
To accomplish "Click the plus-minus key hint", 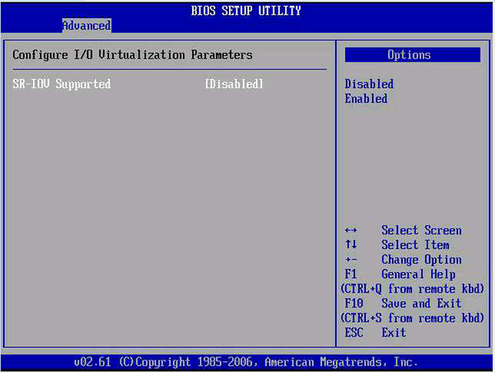I will (x=351, y=260).
